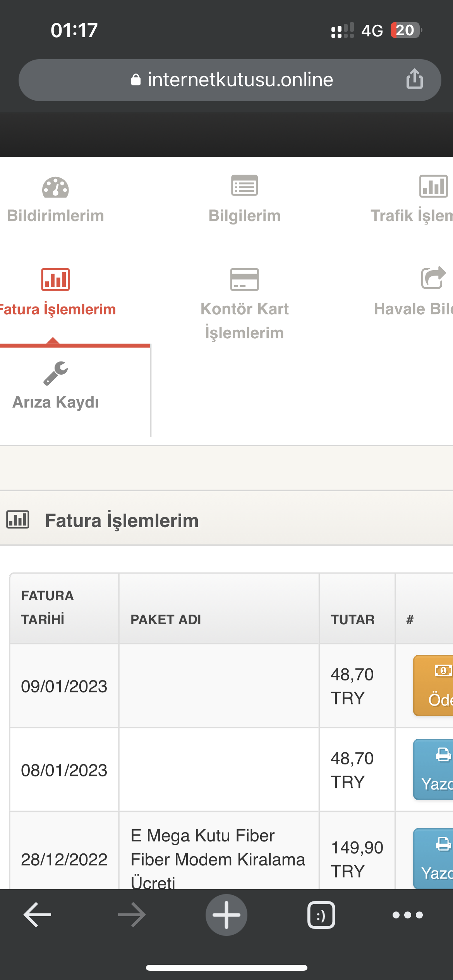Open Havale Bildirimi share icon

point(433,278)
